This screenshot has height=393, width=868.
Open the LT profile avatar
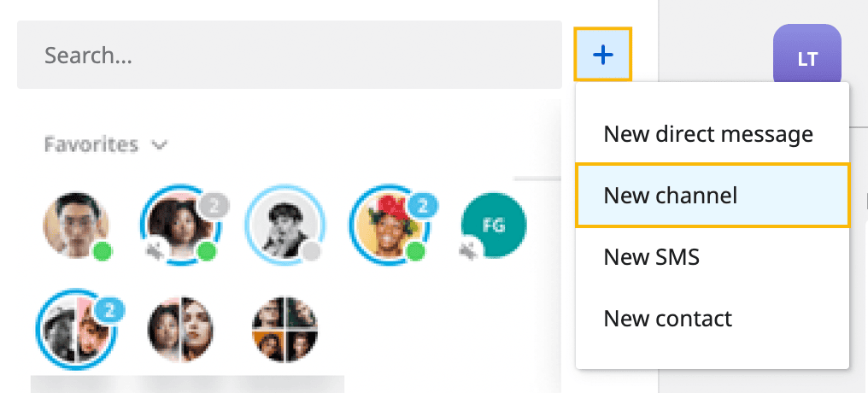tap(806, 58)
